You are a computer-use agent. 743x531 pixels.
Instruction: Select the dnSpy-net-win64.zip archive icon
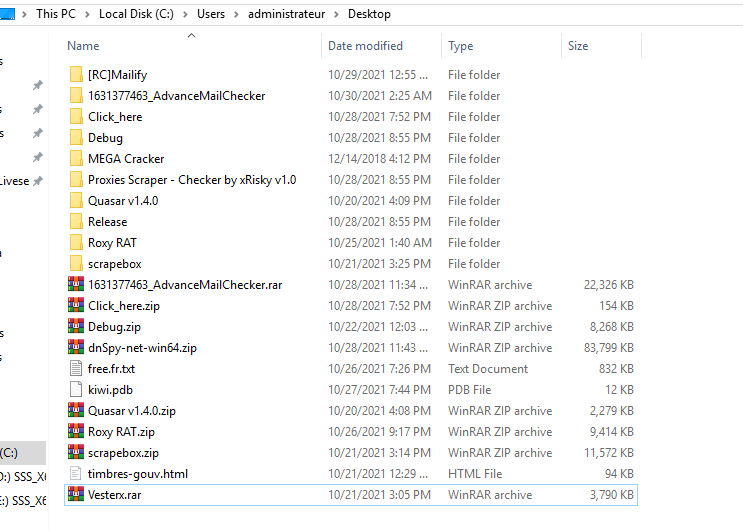[77, 348]
